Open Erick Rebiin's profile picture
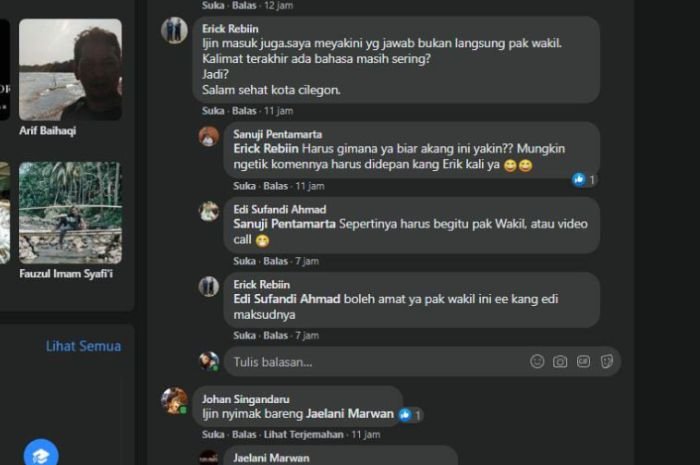This screenshot has width=700, height=465. coord(174,30)
